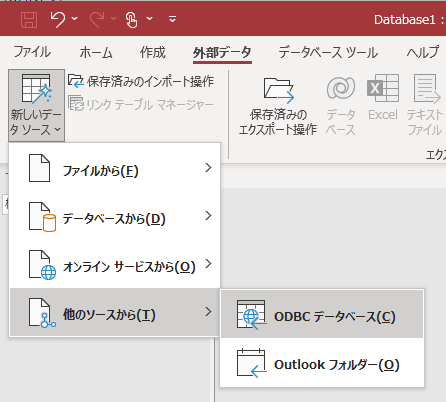Open the ファイル tab
The height and width of the screenshot is (402, 446).
(32, 52)
